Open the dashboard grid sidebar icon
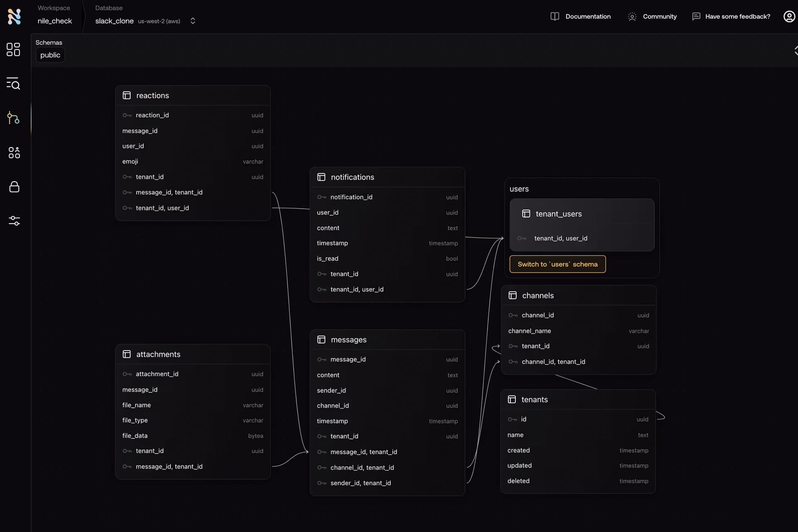The width and height of the screenshot is (798, 532). tap(13, 49)
